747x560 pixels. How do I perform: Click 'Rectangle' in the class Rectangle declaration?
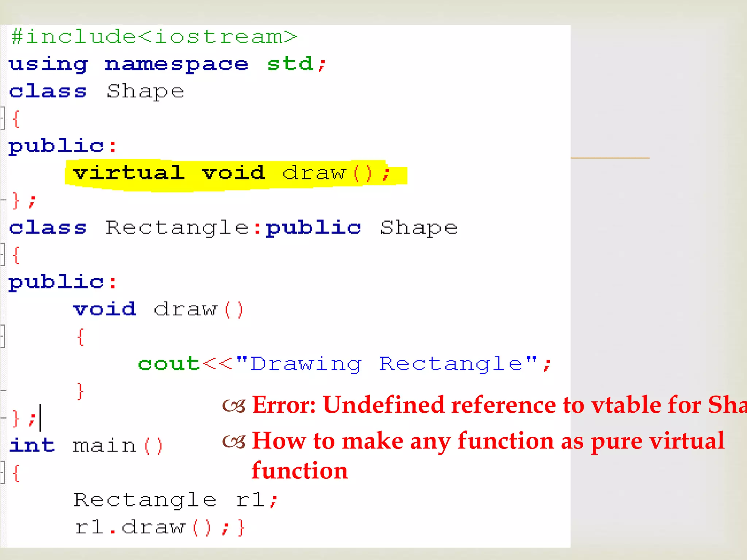(x=177, y=228)
